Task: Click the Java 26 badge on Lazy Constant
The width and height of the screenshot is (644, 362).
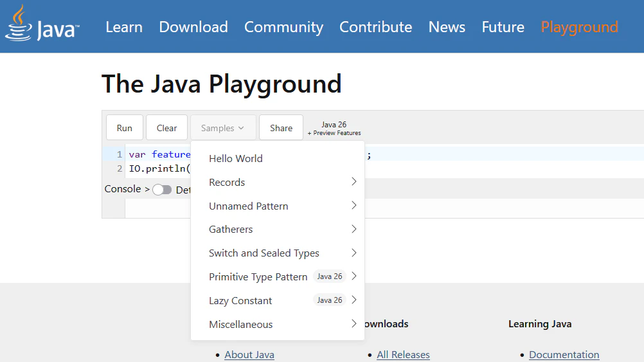Action: [330, 300]
